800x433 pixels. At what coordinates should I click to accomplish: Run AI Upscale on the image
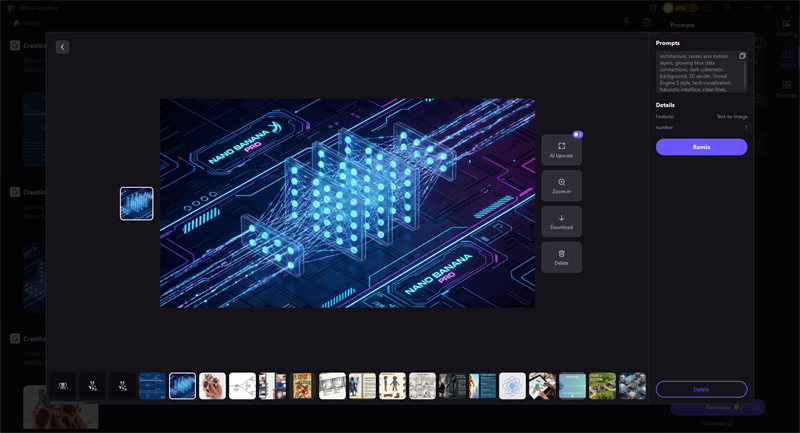tap(561, 150)
